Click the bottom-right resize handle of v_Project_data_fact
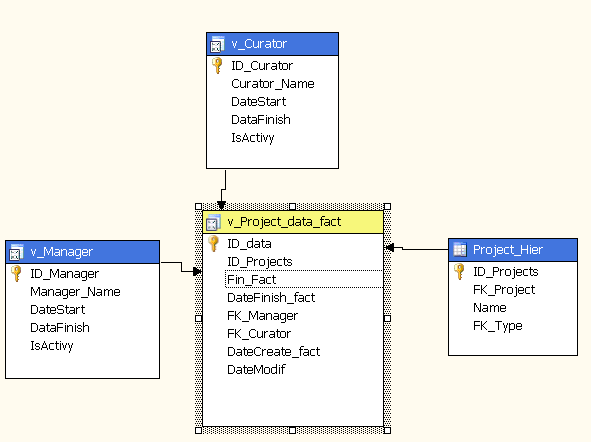Image resolution: width=591 pixels, height=442 pixels. (387, 430)
